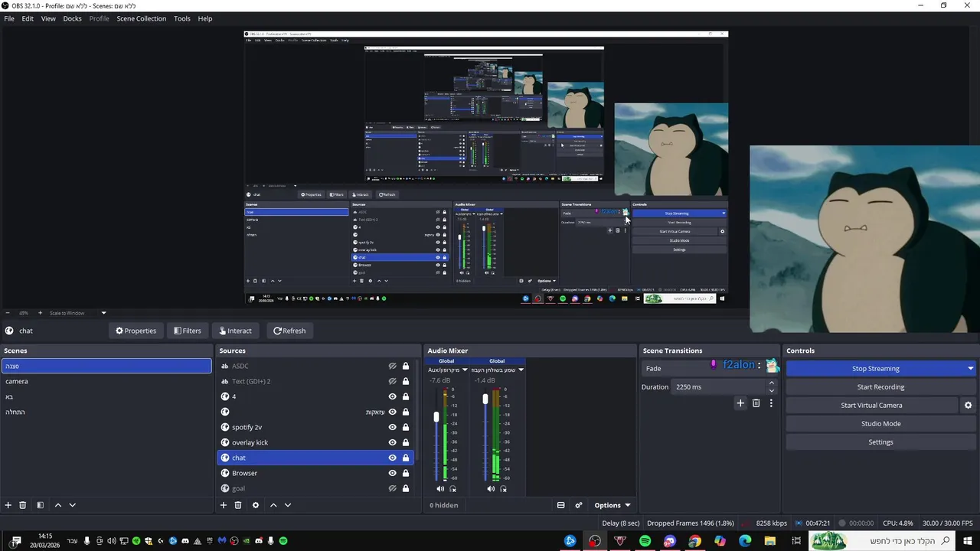980x551 pixels.
Task: Show the Text (GDI+) 2 source
Action: coord(392,381)
